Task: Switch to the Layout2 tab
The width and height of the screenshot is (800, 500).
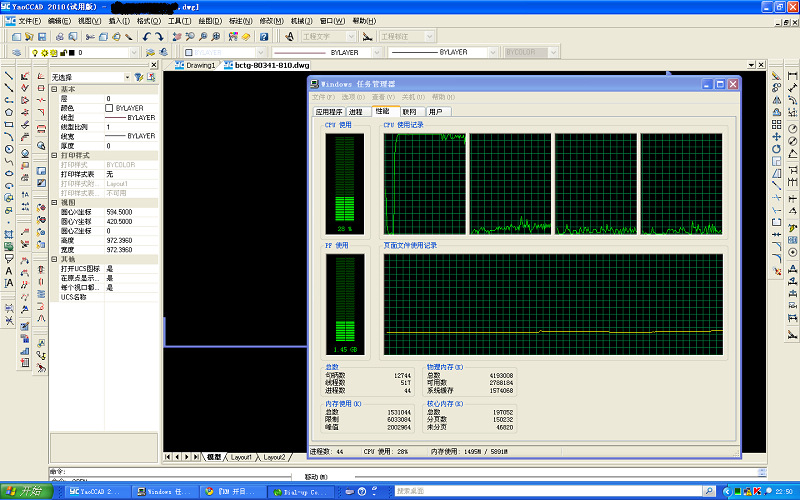Action: [274, 457]
